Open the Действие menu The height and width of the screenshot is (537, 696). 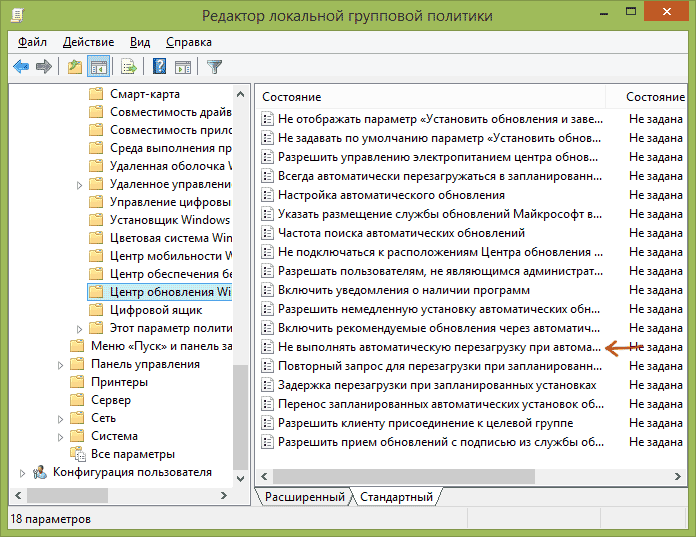click(x=88, y=42)
